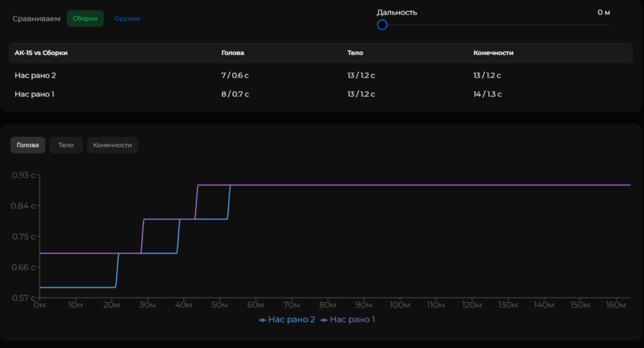Click the АК-15 vs Сборки header
Viewport: 644px width, 348px height.
point(41,53)
